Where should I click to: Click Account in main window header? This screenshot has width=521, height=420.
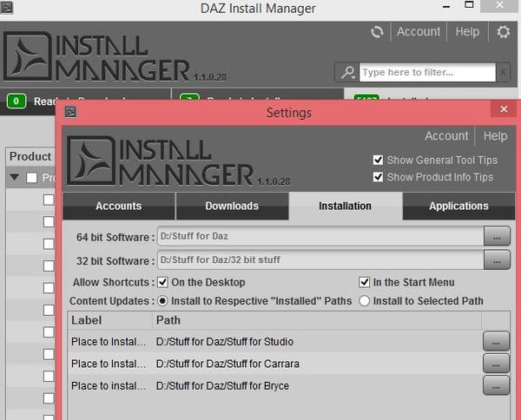(419, 32)
